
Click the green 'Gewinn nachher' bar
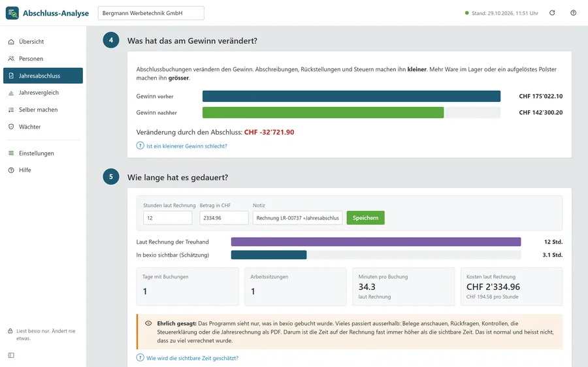click(323, 112)
